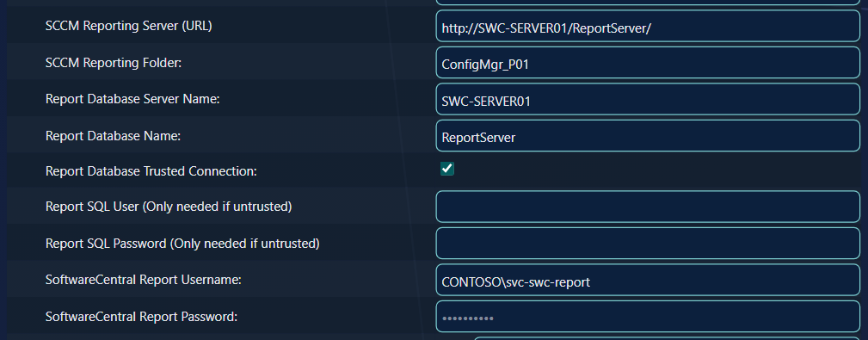Screen dimensions: 868x340
Task: Click 'Report SQL User (Only needed if untrusted)' label
Action: pos(169,207)
